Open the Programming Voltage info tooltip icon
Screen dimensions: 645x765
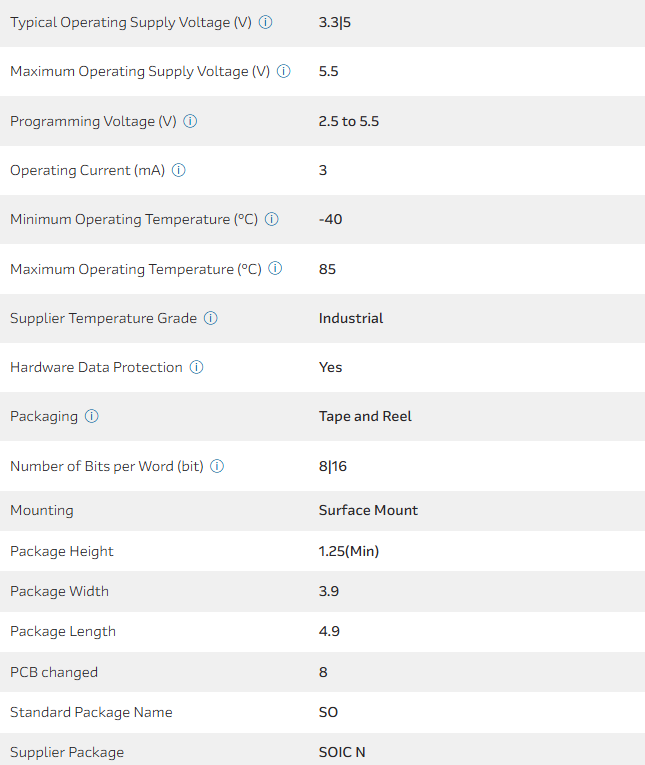pos(190,121)
